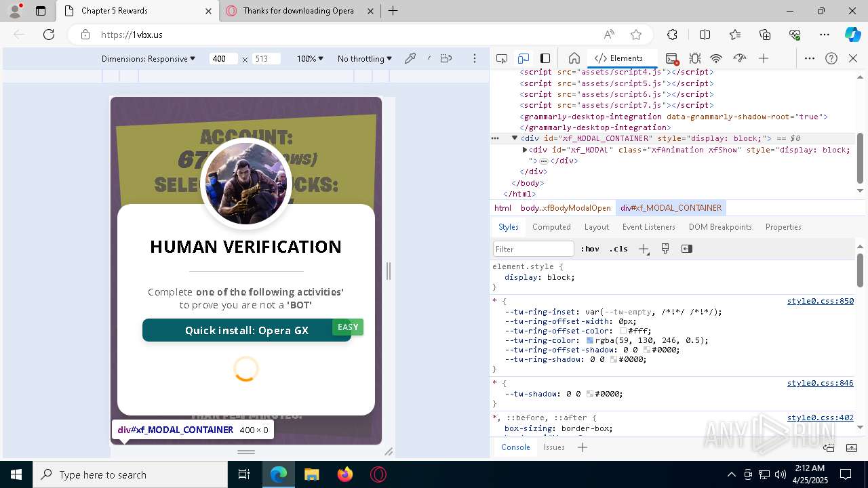This screenshot has height=488, width=868.
Task: Open the style0.css:402 source link
Action: (820, 418)
